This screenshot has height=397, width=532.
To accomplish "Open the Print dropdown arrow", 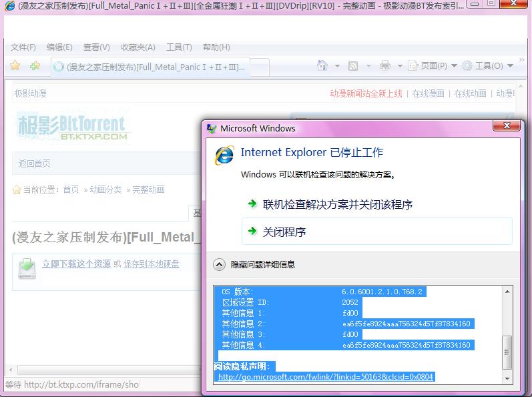I will (x=400, y=66).
